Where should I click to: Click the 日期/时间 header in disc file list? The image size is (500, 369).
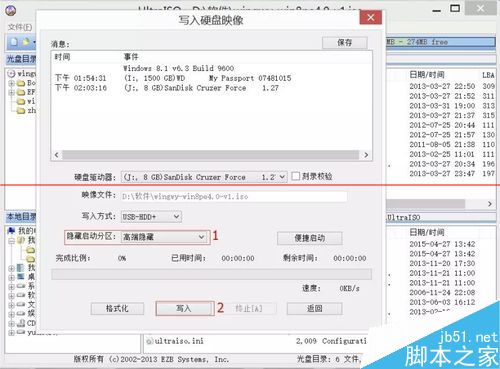[427, 75]
